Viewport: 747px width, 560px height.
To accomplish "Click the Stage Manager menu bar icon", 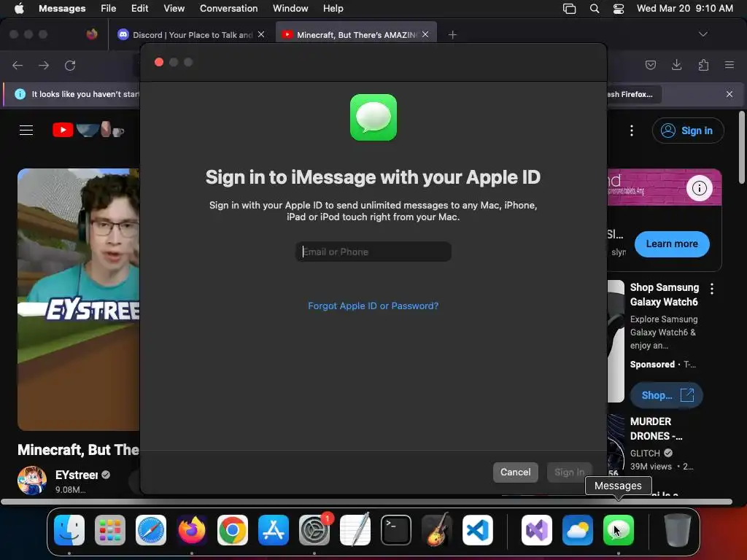I will click(569, 9).
